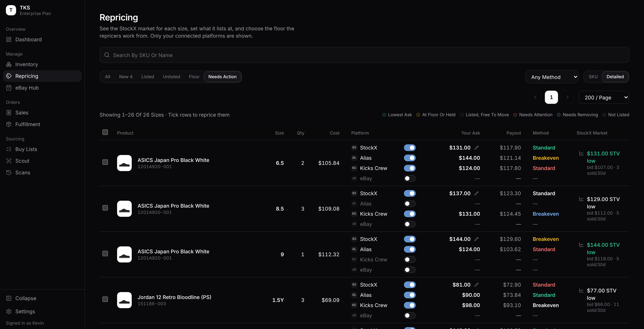Enable eBay toggle for ASICS size 6.5
Viewport: 644px width, 329px height.
(410, 178)
